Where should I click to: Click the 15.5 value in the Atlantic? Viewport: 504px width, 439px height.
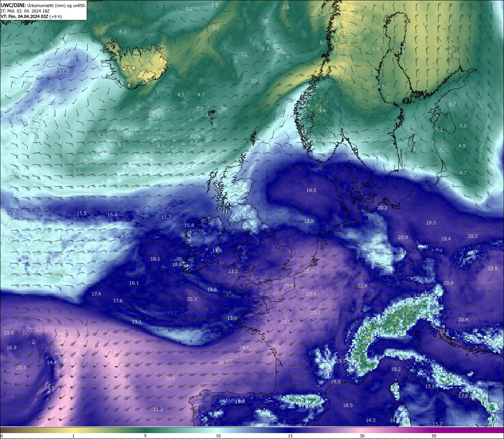(x=82, y=213)
